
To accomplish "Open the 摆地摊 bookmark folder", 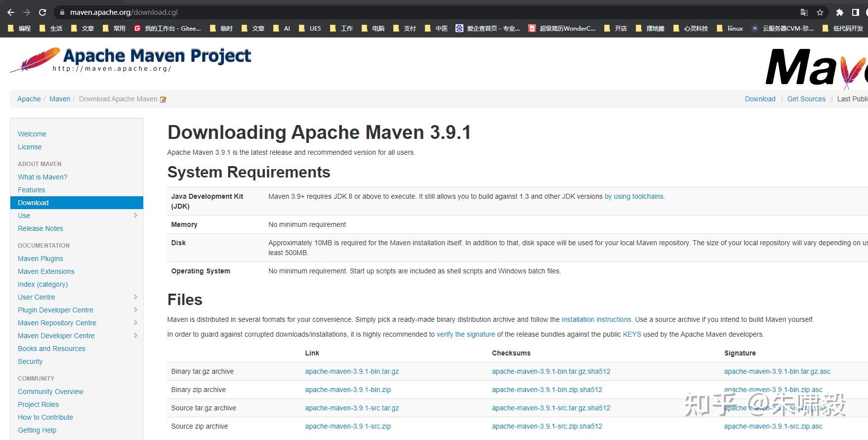I will click(x=650, y=29).
